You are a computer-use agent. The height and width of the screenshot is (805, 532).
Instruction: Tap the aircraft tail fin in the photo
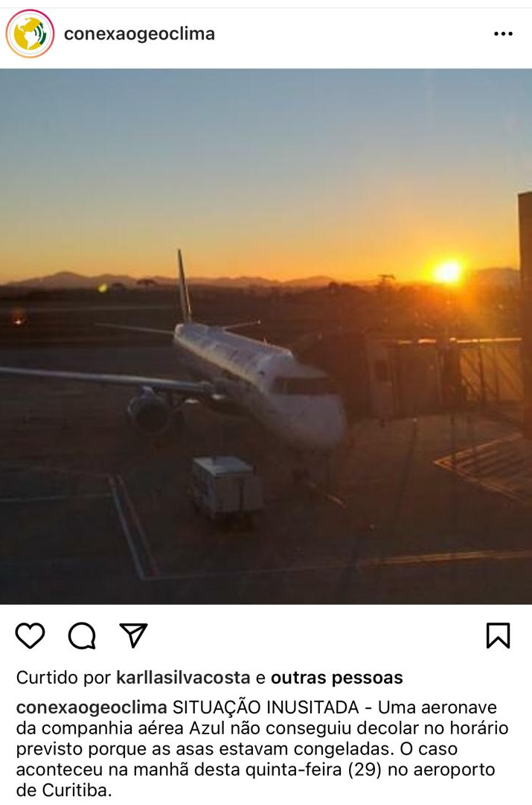click(x=185, y=287)
